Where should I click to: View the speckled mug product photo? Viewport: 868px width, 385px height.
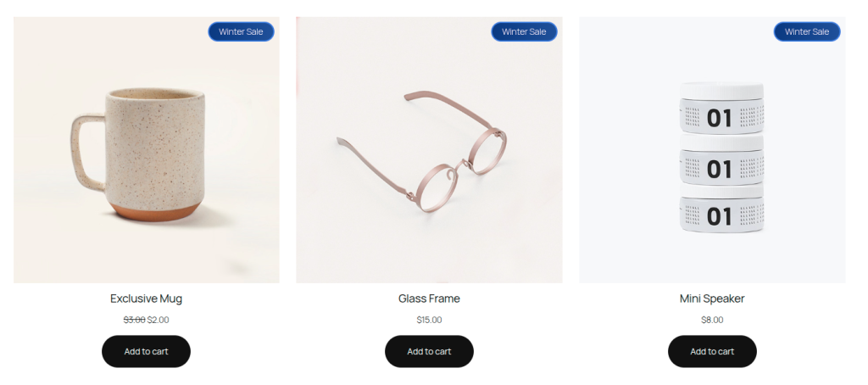click(146, 149)
